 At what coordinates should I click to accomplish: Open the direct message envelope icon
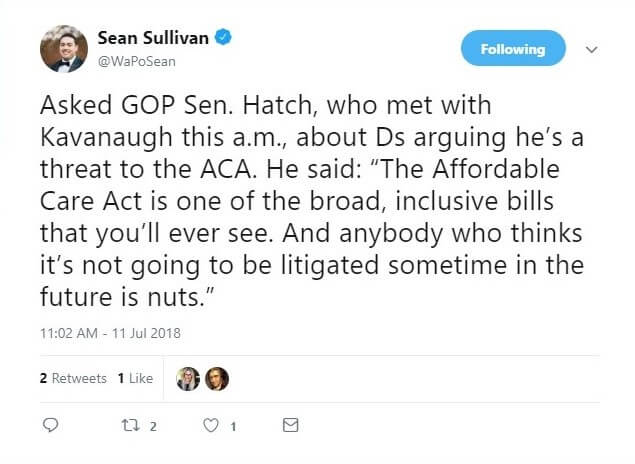290,425
